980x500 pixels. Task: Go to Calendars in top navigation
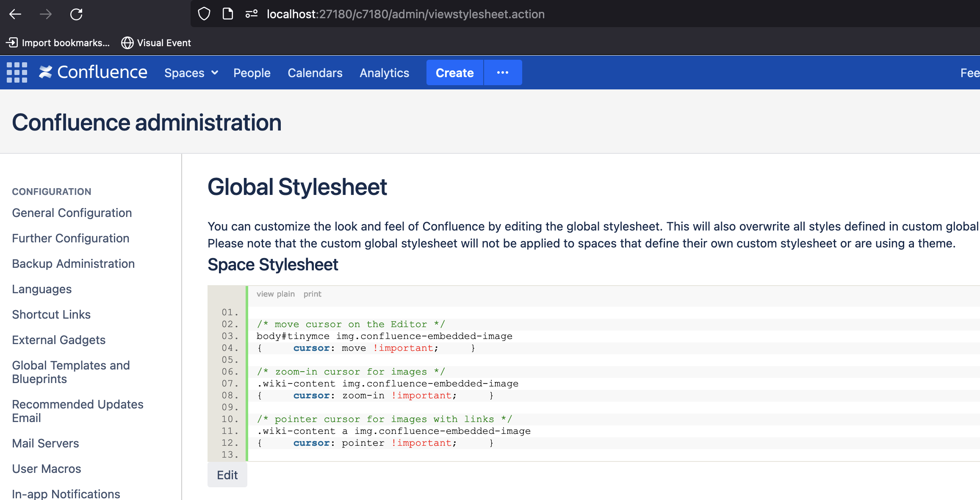pos(315,73)
